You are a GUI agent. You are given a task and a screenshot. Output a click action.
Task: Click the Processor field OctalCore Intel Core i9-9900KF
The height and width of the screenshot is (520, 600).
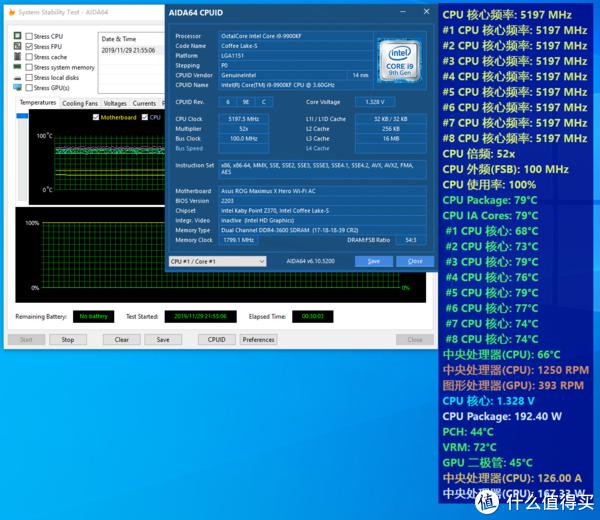295,36
